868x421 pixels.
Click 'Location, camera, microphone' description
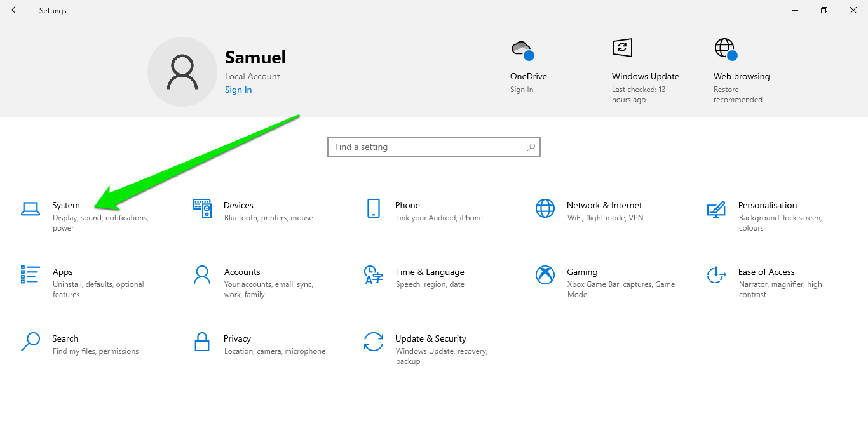click(x=275, y=351)
